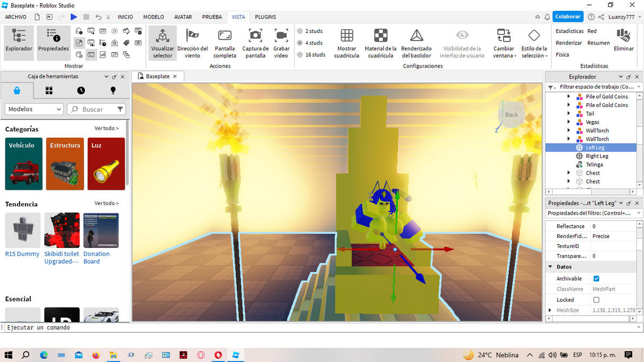Image resolution: width=644 pixels, height=362 pixels.
Task: Click the Mostrar cuadrícula grid icon
Action: tap(347, 36)
